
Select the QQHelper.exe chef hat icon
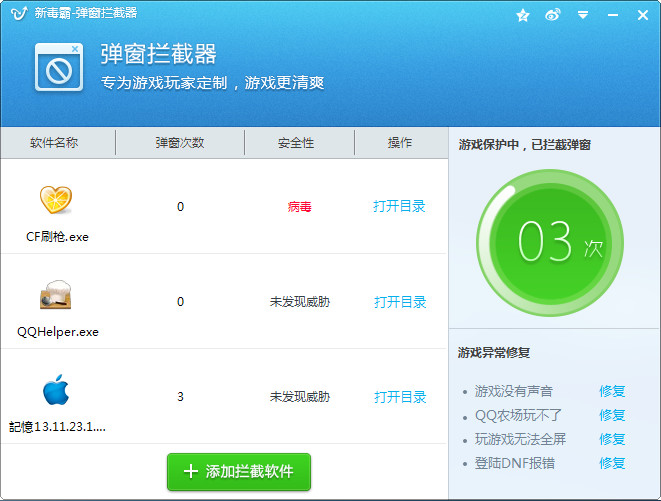56,294
